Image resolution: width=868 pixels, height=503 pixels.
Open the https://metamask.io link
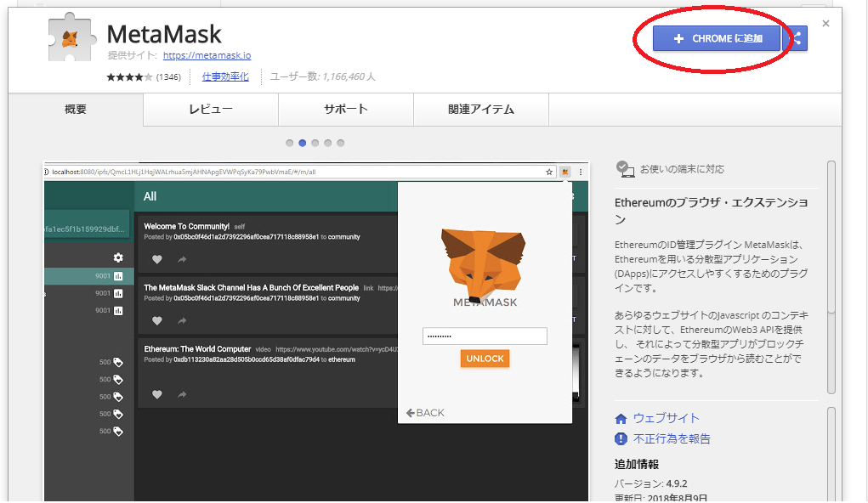tap(207, 55)
